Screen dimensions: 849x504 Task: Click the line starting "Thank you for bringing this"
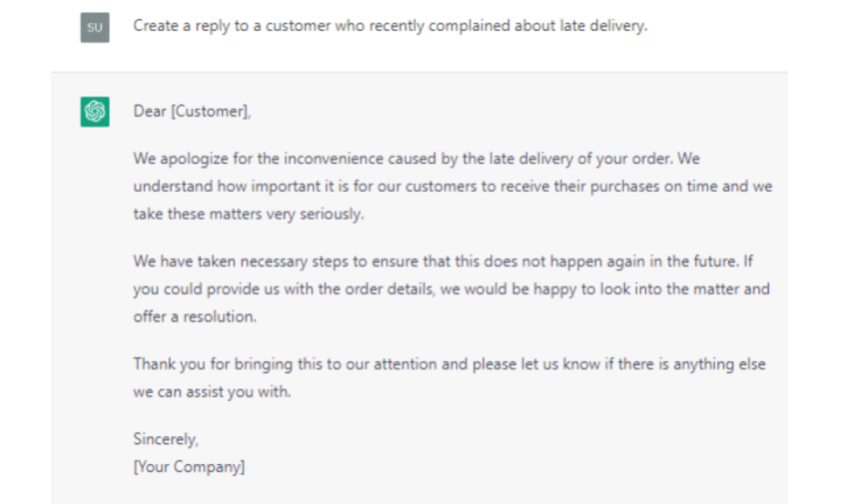pyautogui.click(x=449, y=364)
